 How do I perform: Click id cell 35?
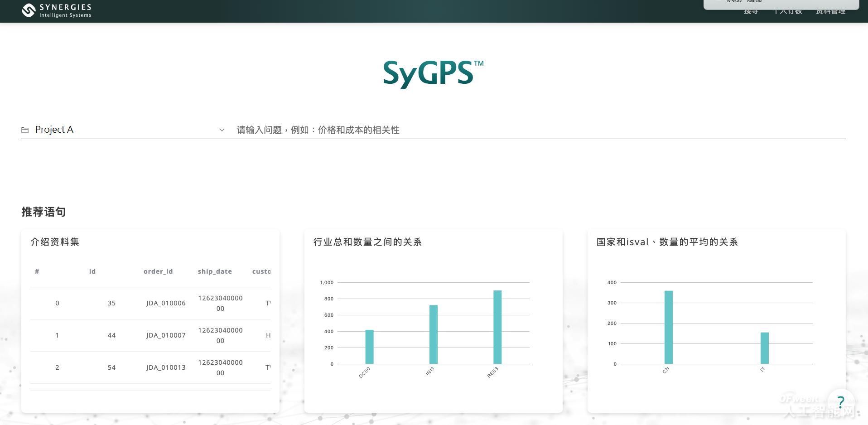point(111,303)
